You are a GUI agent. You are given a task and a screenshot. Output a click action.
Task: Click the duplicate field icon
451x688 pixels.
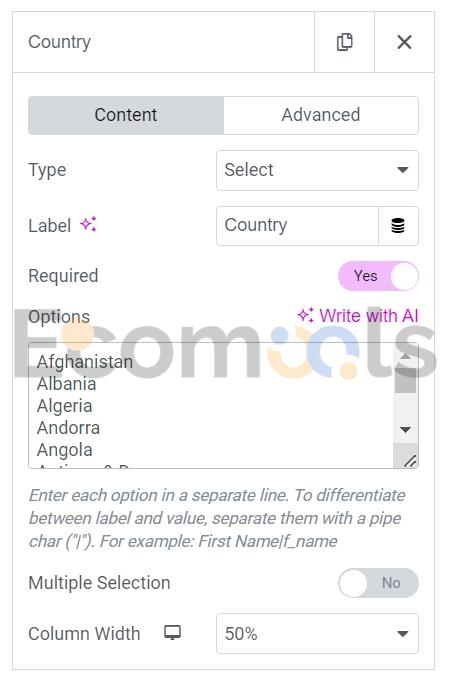click(x=344, y=42)
